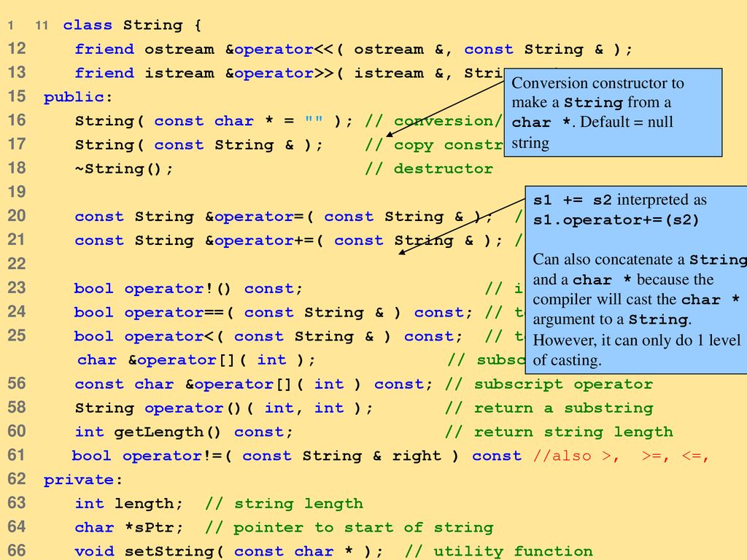Click the String( const String & ) copy constructor

pos(198,145)
